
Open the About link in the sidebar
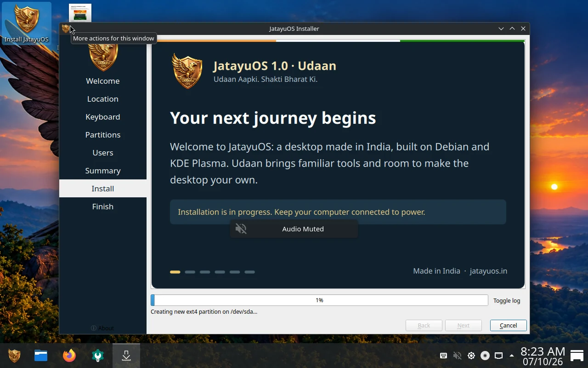click(102, 328)
